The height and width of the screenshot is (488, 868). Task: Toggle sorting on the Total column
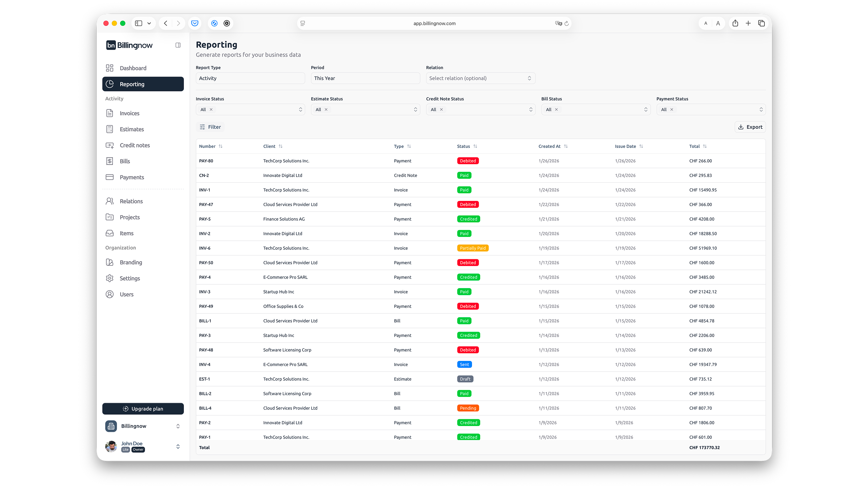pos(705,146)
